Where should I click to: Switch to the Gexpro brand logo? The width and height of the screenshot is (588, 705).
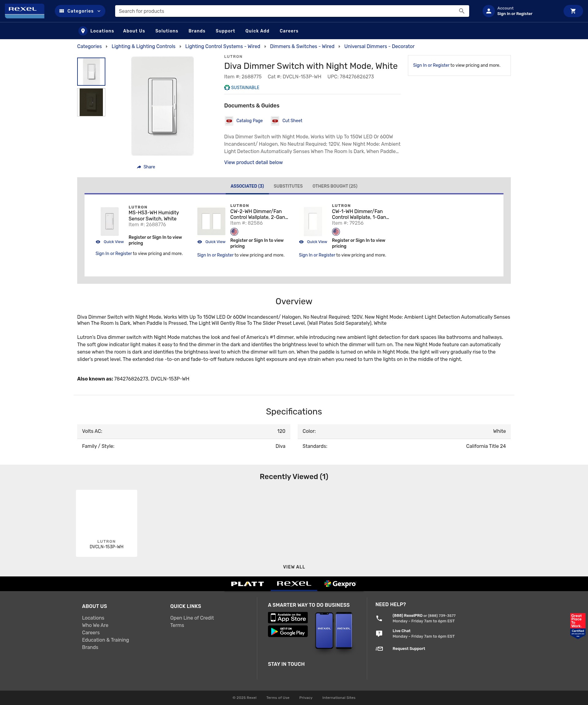click(340, 583)
